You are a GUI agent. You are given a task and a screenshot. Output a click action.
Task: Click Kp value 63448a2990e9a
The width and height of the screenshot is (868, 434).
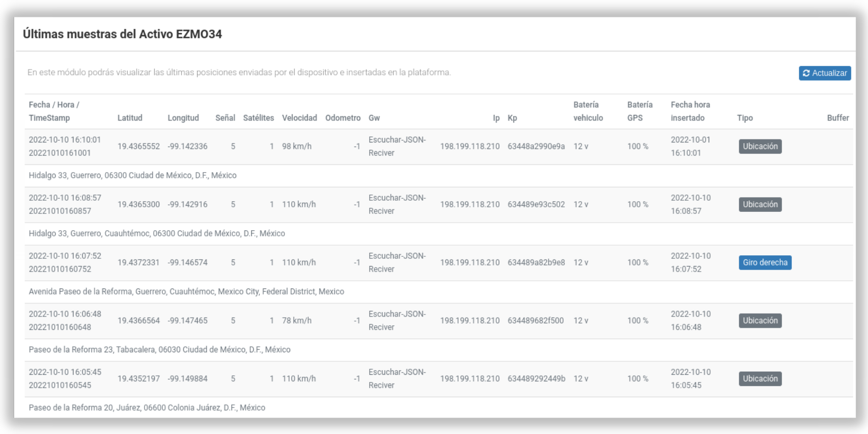coord(536,147)
